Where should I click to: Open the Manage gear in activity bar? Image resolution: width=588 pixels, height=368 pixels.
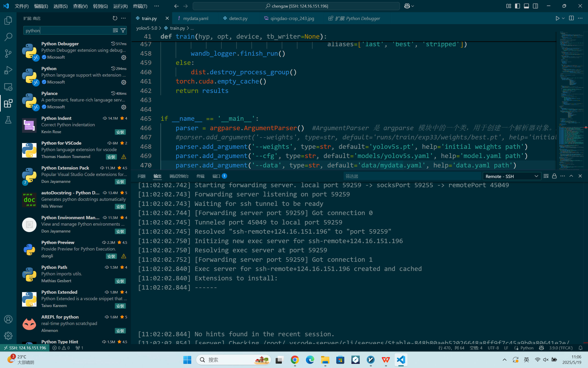click(x=8, y=336)
